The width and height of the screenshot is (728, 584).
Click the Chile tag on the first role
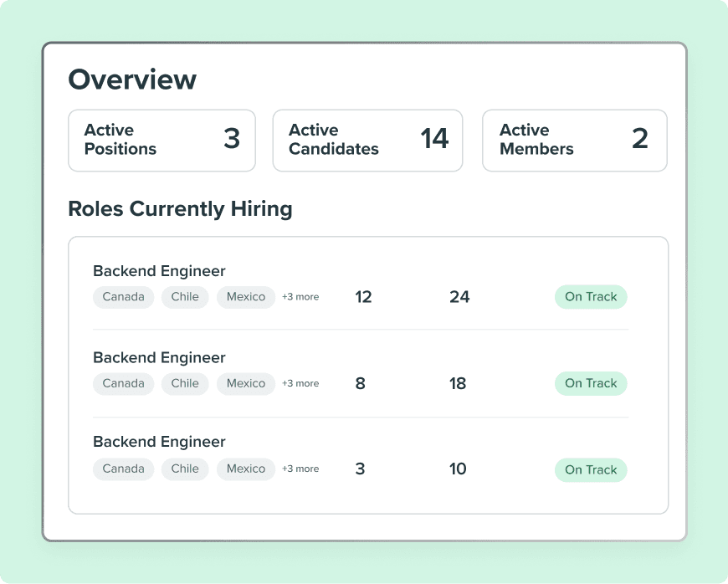[x=185, y=296]
